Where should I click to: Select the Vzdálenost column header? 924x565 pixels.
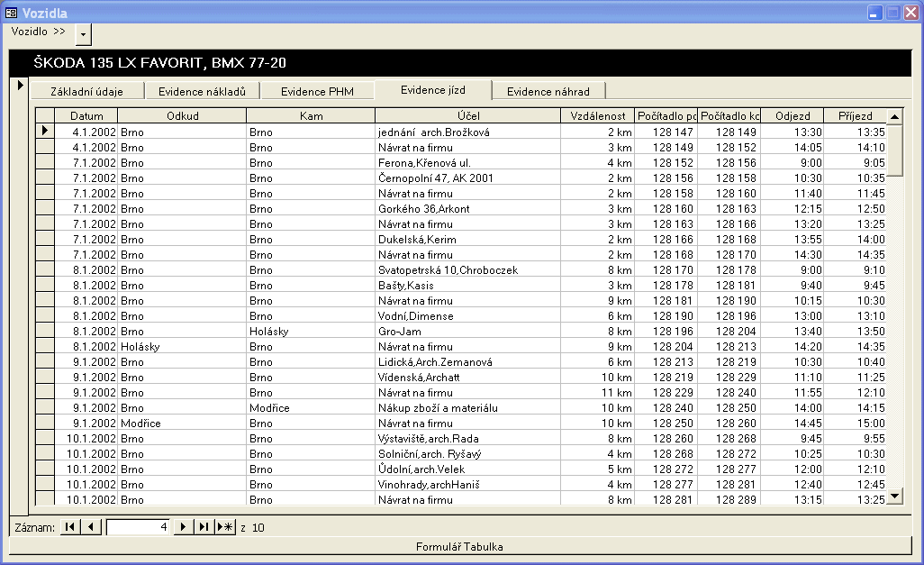click(598, 116)
